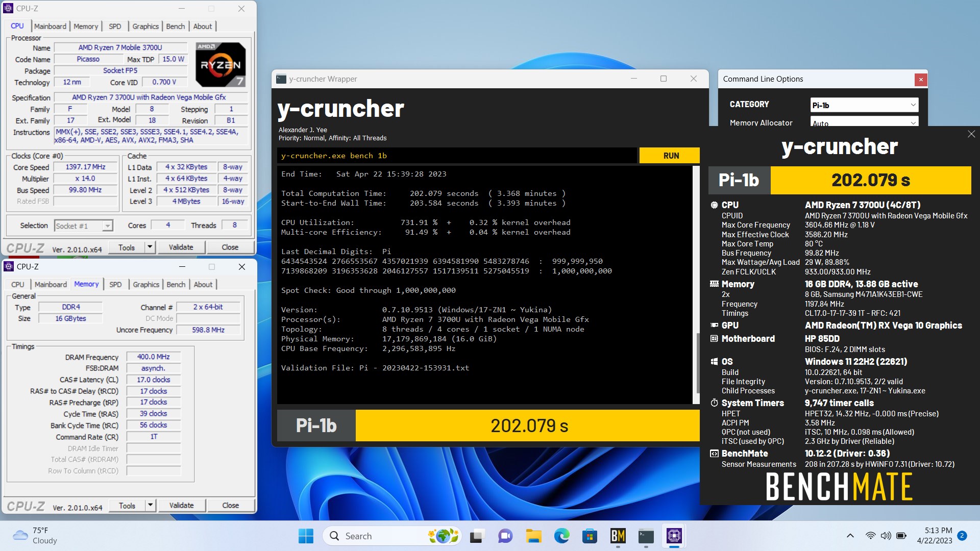The image size is (980, 551).
Task: Open the volume control in system tray
Action: click(x=886, y=536)
